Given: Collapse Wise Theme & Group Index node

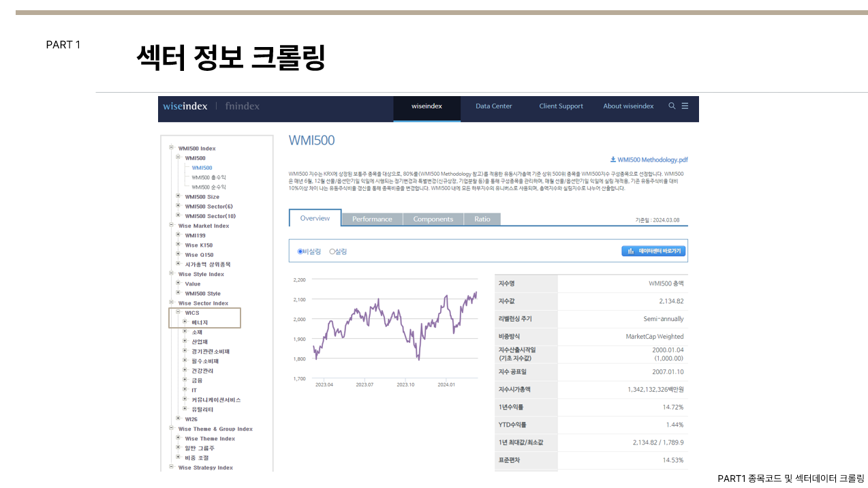Looking at the screenshot, I should tap(171, 428).
